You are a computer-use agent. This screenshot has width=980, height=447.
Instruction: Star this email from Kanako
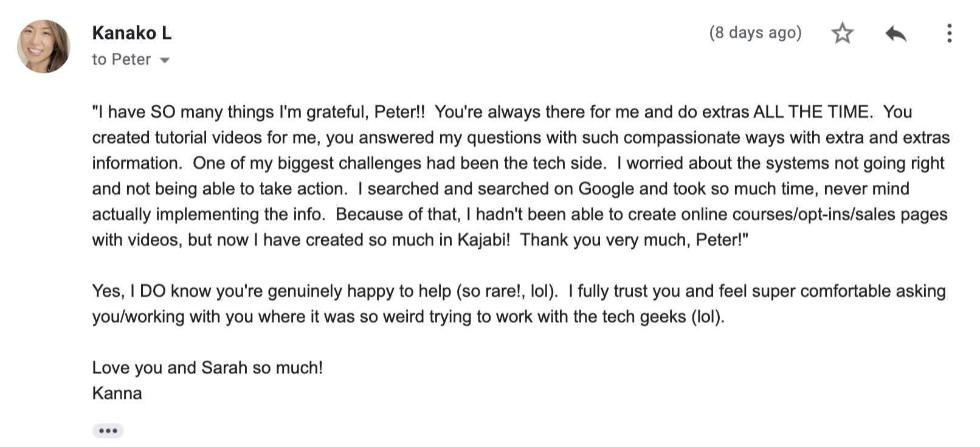tap(842, 33)
